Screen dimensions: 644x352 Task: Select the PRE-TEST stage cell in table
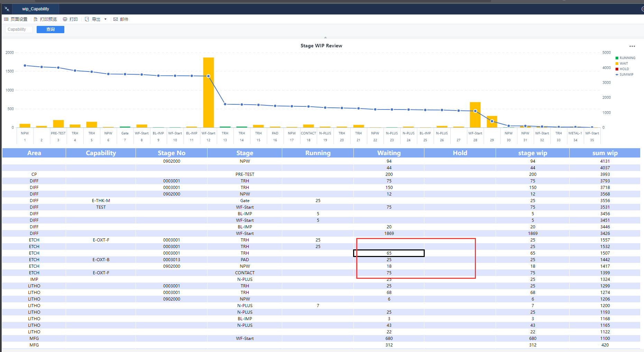tap(245, 174)
